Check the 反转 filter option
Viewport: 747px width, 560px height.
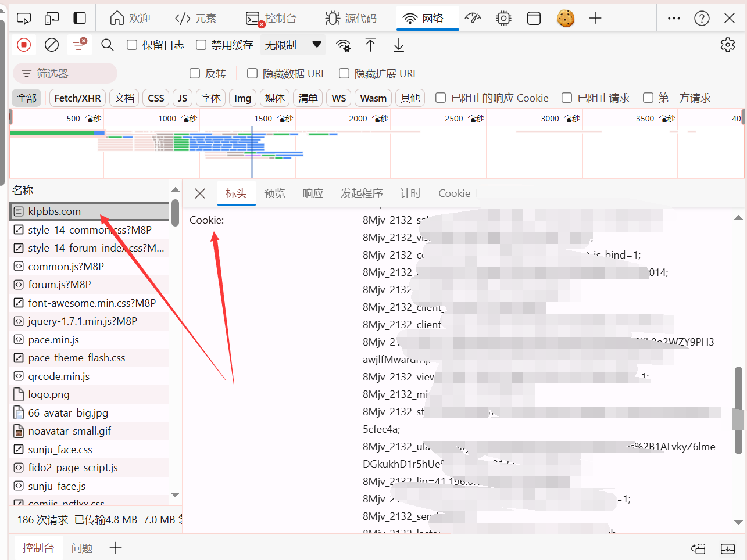pyautogui.click(x=195, y=73)
